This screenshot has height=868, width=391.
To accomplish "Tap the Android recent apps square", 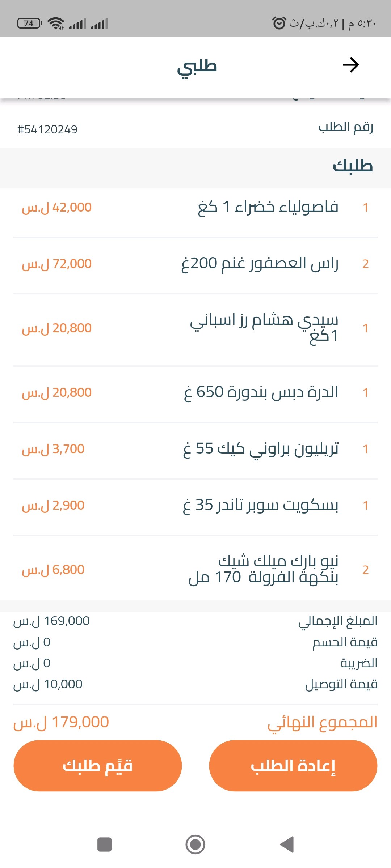I will [x=105, y=844].
